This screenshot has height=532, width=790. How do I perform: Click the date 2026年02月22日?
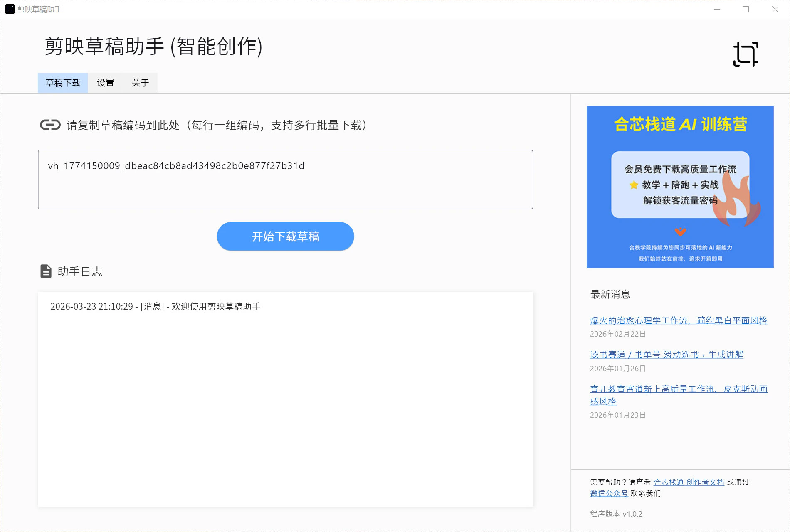618,334
